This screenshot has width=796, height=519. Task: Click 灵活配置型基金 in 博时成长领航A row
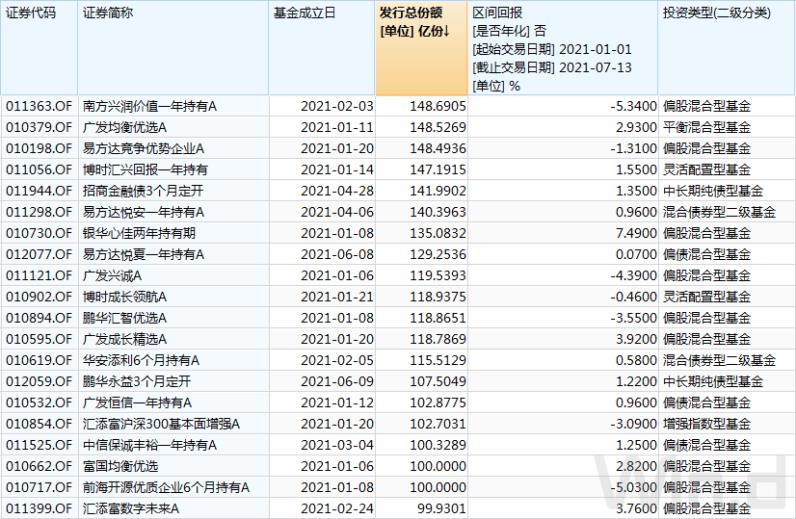(707, 297)
